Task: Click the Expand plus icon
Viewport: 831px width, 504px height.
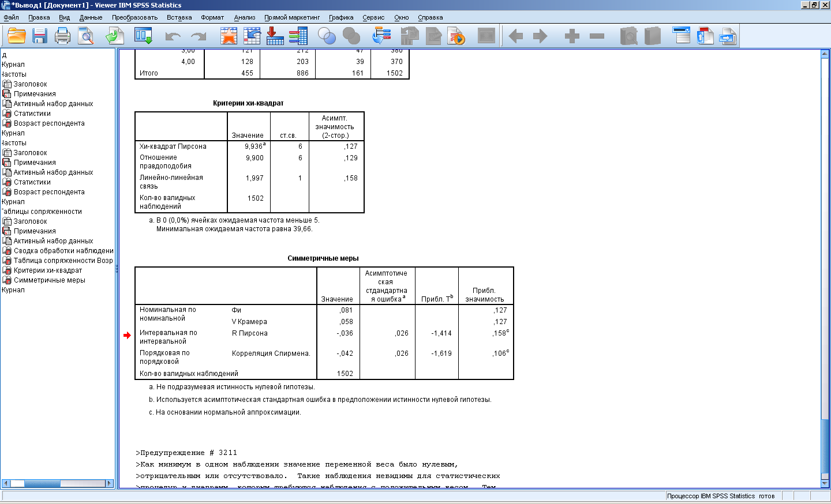Action: 572,36
